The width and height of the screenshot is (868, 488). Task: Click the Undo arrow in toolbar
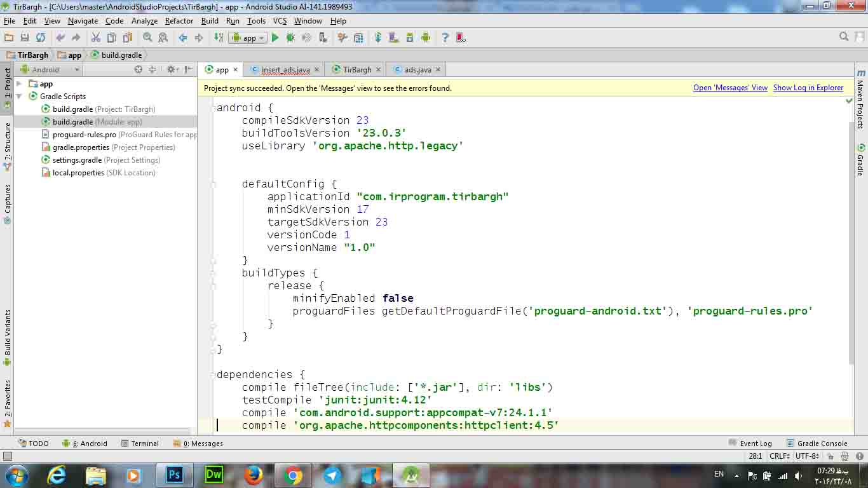pyautogui.click(x=60, y=37)
